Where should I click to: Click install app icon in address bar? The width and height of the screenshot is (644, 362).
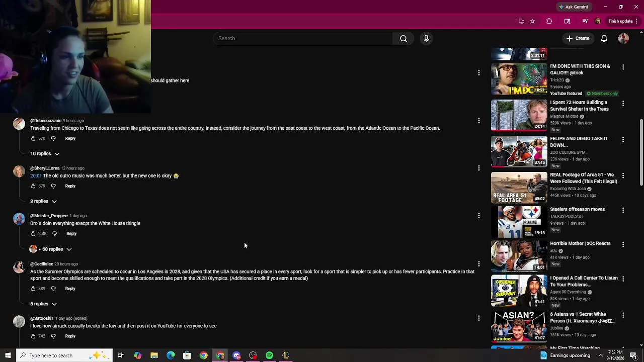tap(521, 21)
